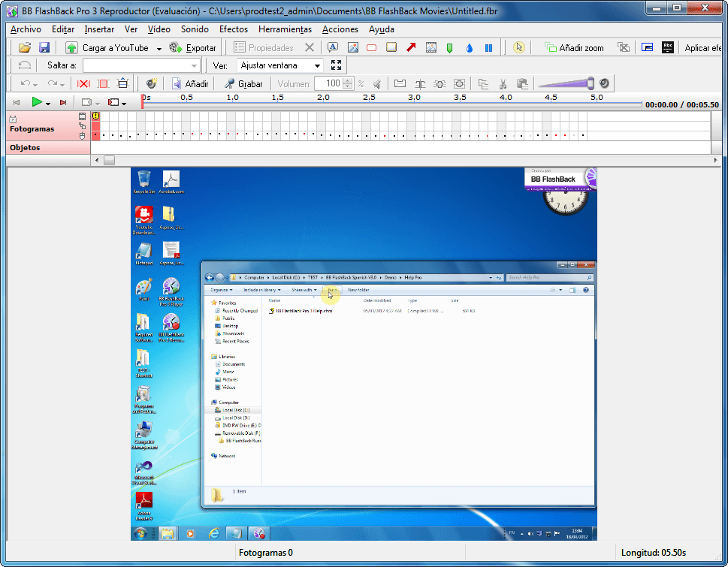The width and height of the screenshot is (728, 567).
Task: Click the paste clipboard icon
Action: [x=522, y=83]
